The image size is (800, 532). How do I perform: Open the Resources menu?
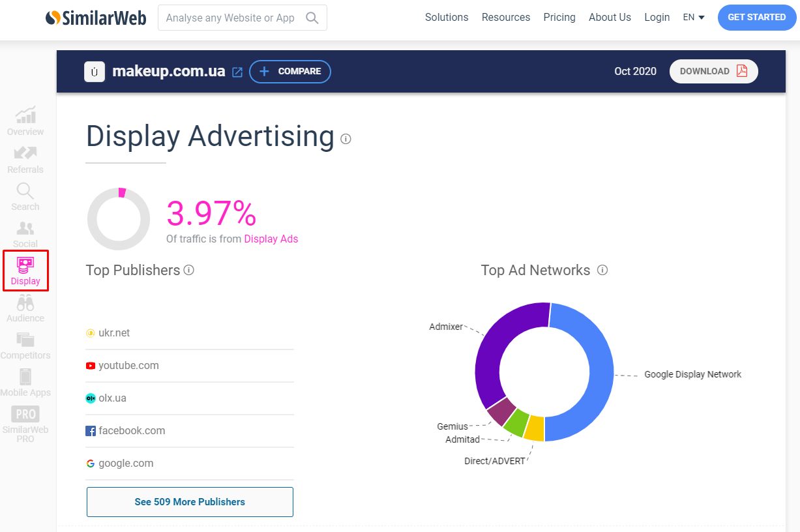506,18
